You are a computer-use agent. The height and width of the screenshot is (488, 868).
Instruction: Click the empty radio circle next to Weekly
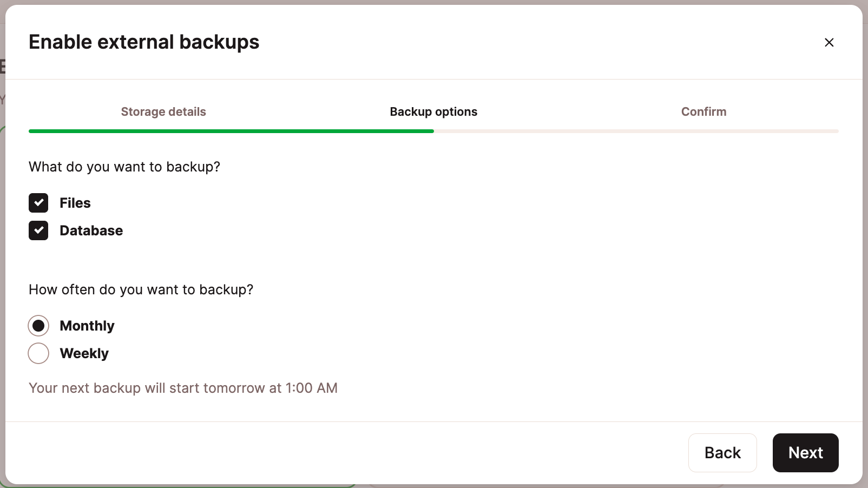(38, 353)
